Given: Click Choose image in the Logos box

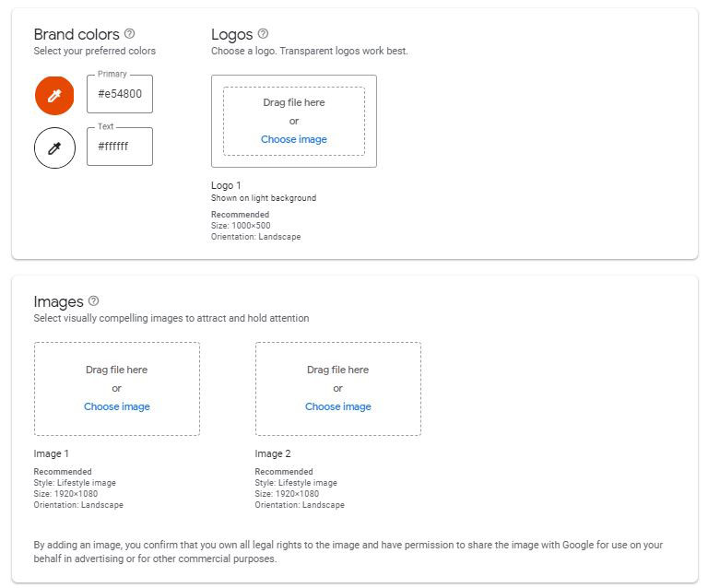Looking at the screenshot, I should point(293,139).
